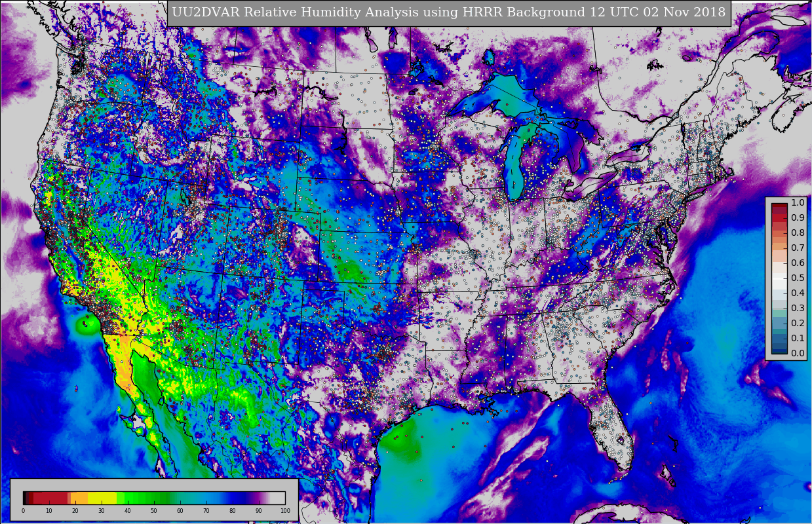Click the 80 label on humidity colorbar
The image size is (812, 524).
[233, 511]
